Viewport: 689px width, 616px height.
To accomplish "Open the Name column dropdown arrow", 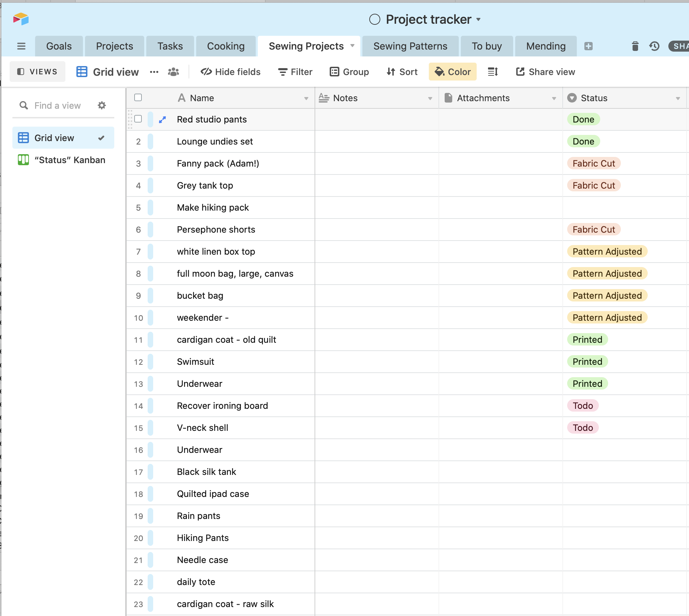I will pos(306,98).
